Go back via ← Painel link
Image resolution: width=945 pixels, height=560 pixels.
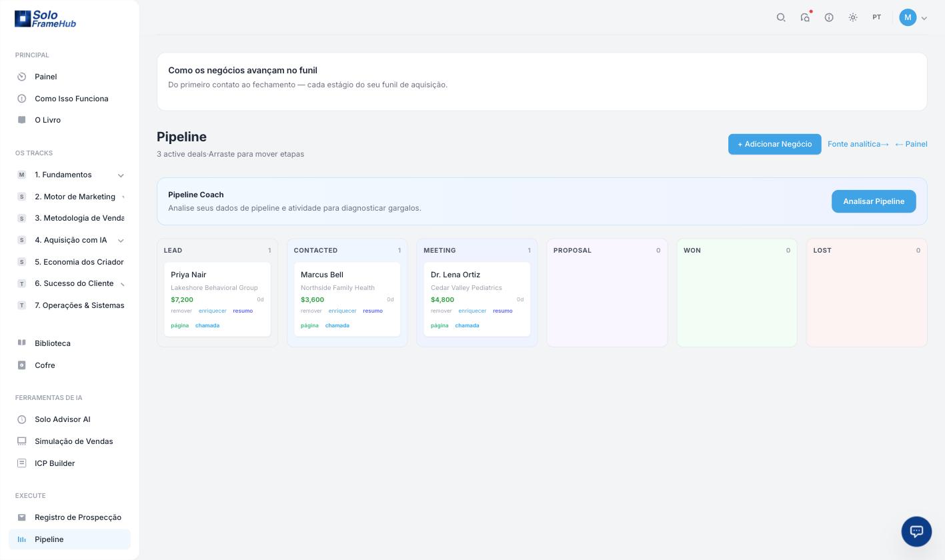pyautogui.click(x=911, y=144)
